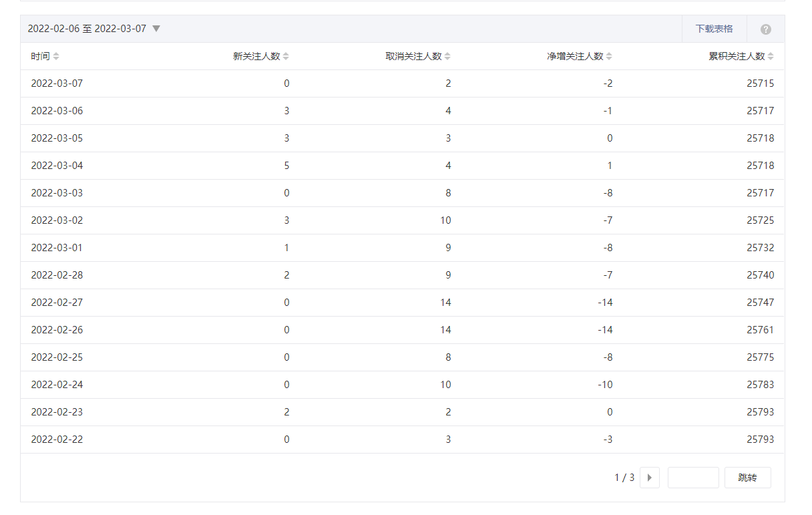Click the 2022-03-04 row date cell
The width and height of the screenshot is (812, 515).
[x=57, y=166]
